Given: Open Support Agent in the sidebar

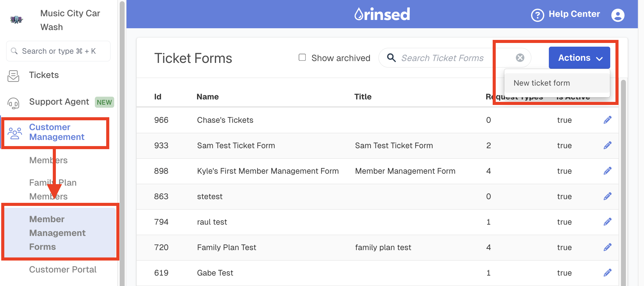Looking at the screenshot, I should coord(59,102).
